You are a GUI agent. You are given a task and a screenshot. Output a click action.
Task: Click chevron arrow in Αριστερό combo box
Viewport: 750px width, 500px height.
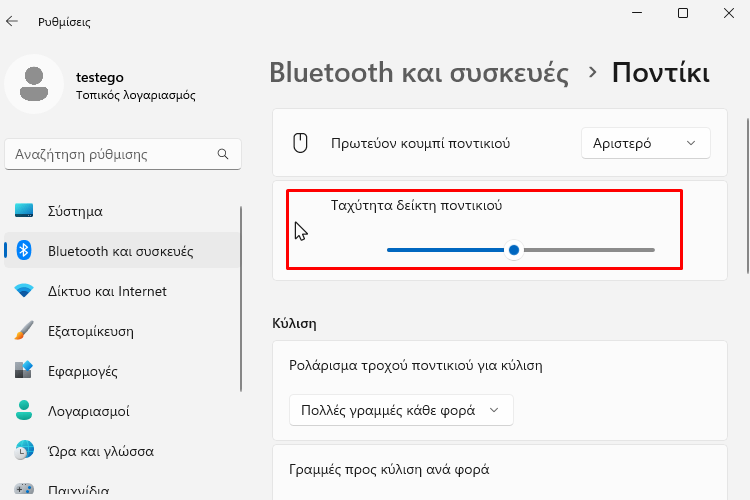pos(691,143)
